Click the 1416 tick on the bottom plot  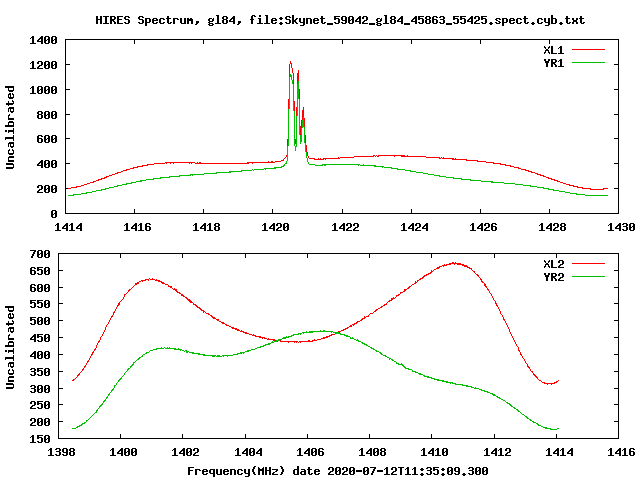[x=621, y=452]
